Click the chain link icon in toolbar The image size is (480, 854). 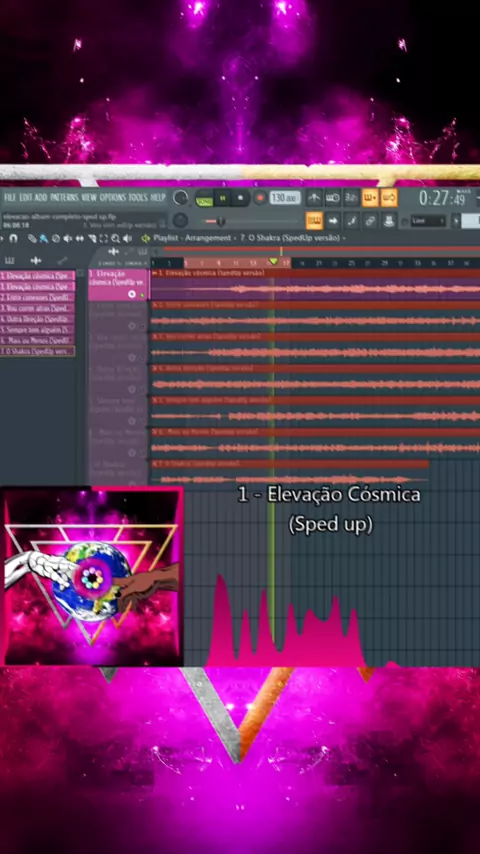[370, 221]
